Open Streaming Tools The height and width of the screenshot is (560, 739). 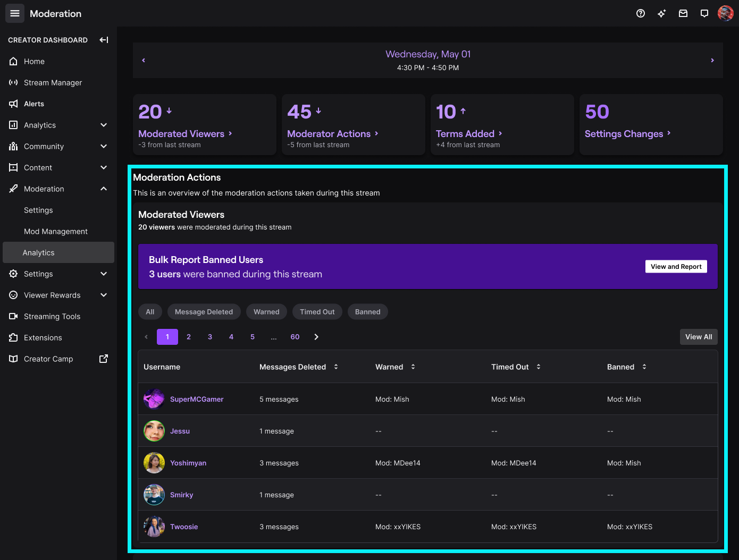(x=52, y=316)
